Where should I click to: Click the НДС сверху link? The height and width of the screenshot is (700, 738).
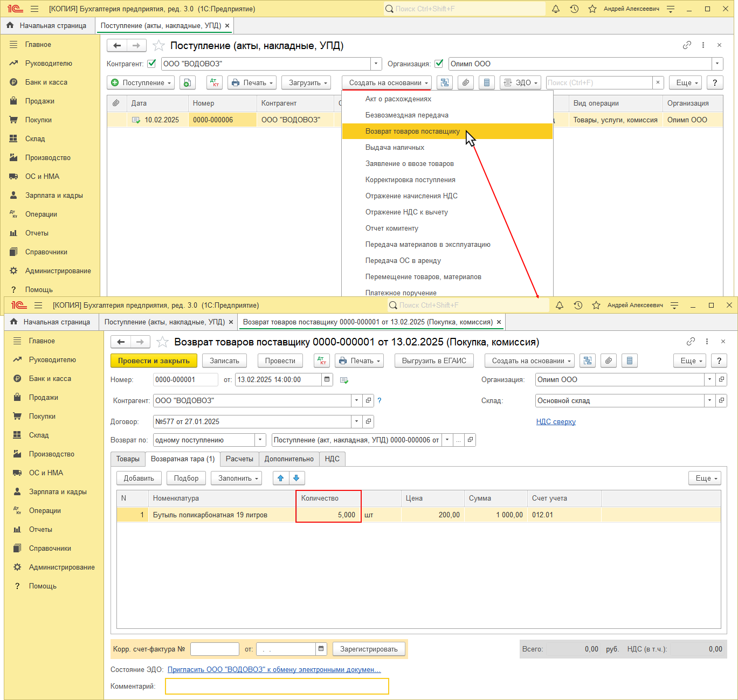pyautogui.click(x=556, y=421)
